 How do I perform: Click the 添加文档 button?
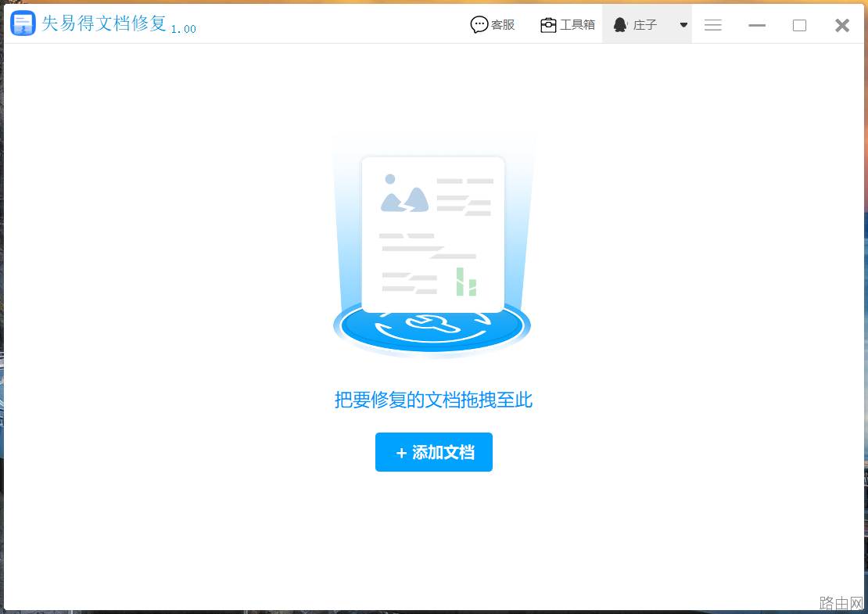point(433,452)
